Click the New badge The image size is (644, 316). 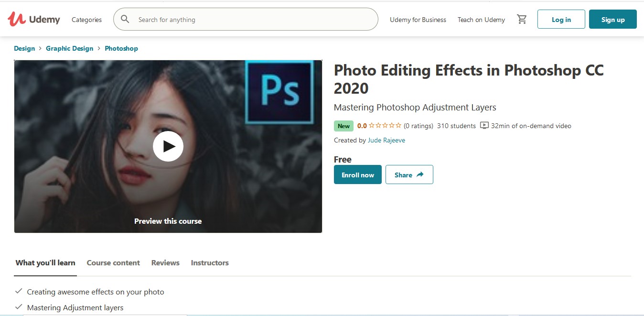[x=344, y=126]
